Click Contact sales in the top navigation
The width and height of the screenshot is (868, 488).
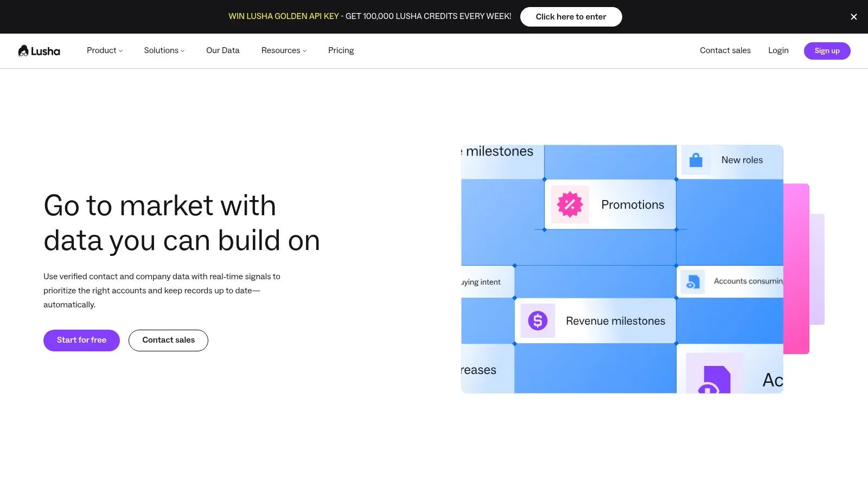click(725, 50)
